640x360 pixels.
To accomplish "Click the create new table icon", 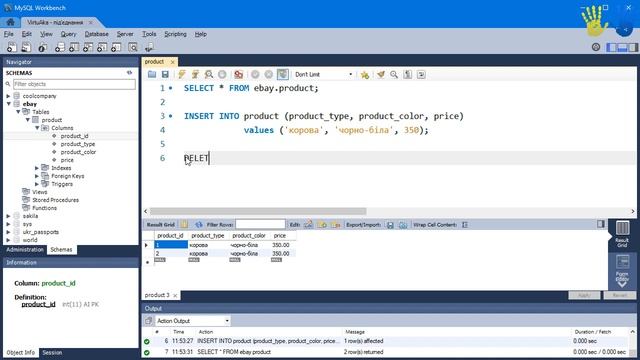I will (x=74, y=48).
